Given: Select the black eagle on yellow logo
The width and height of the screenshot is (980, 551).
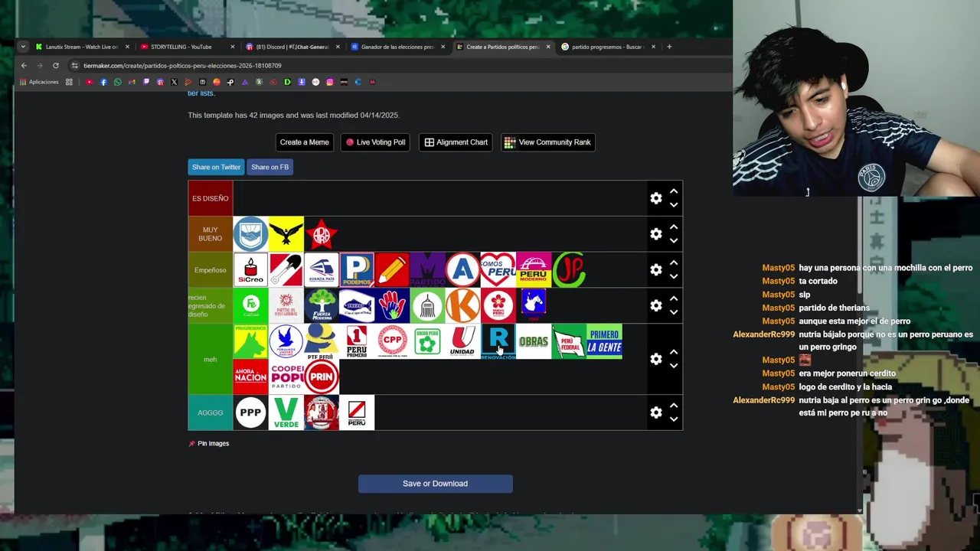Looking at the screenshot, I should click(x=286, y=234).
